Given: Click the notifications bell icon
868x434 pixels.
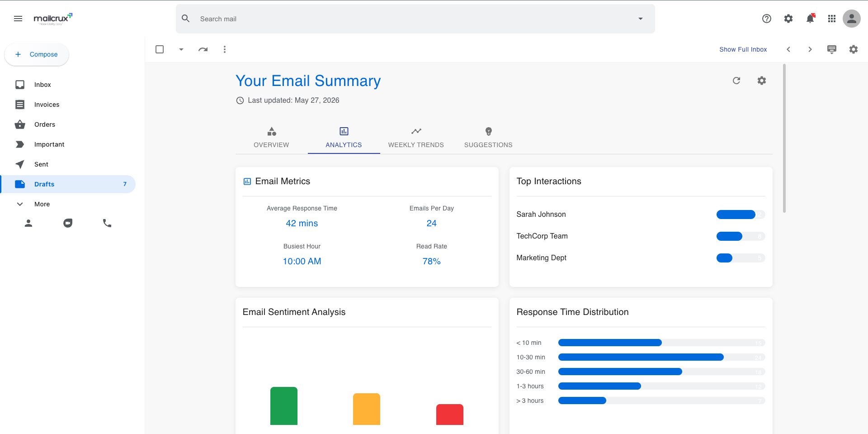Looking at the screenshot, I should click(x=810, y=19).
